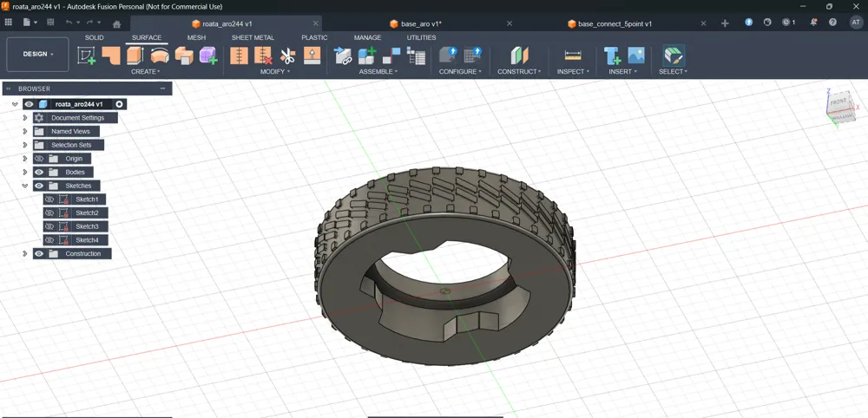This screenshot has width=868, height=418.
Task: Select the Trim scissors tool
Action: [x=288, y=56]
